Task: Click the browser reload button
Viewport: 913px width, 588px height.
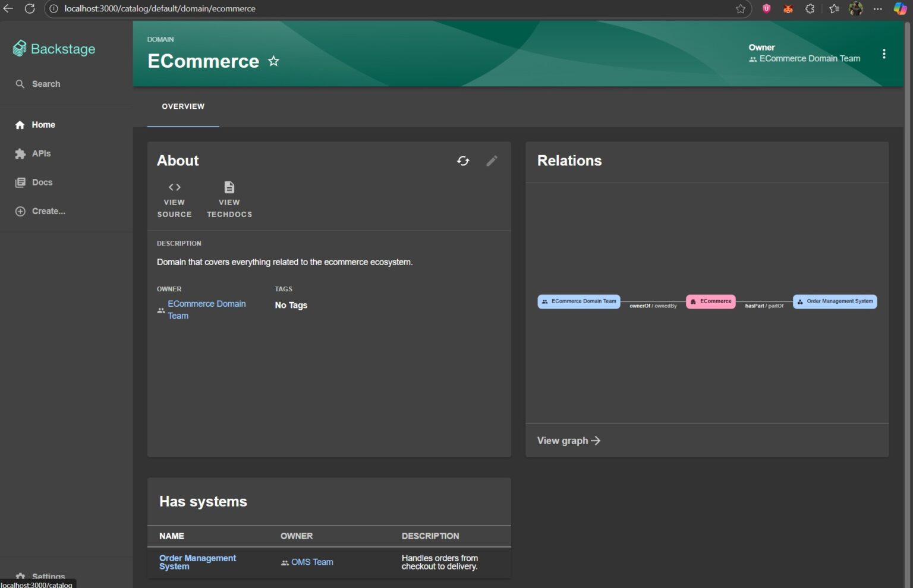Action: [30, 9]
